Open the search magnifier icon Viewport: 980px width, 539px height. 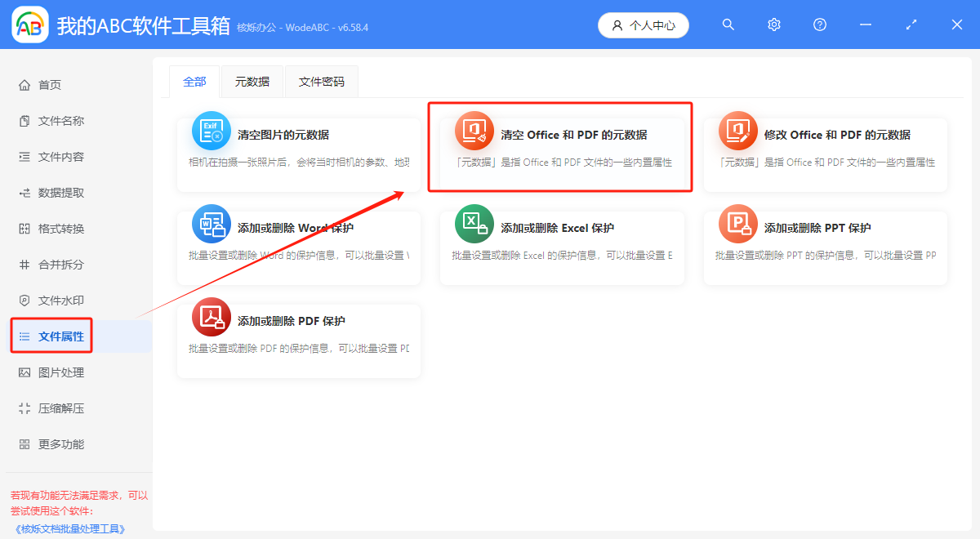728,24
